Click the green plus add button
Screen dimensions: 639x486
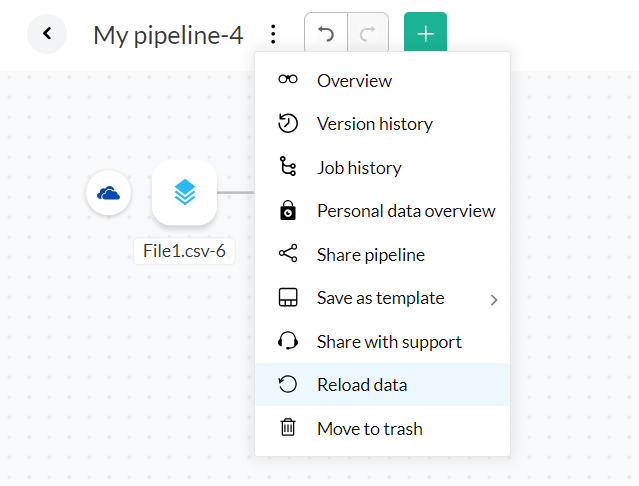[425, 35]
